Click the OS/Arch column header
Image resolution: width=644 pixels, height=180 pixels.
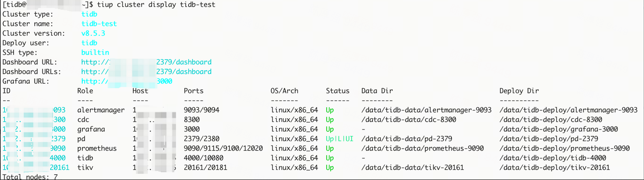[284, 91]
